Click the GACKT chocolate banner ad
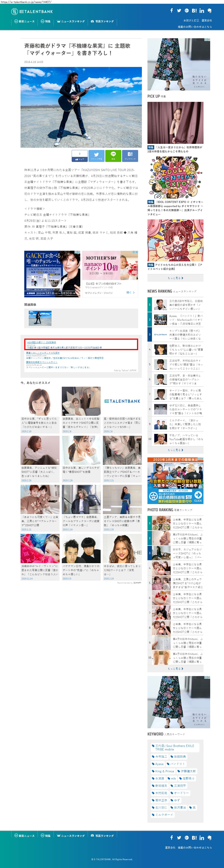224x868 pixels. [x=52, y=274]
